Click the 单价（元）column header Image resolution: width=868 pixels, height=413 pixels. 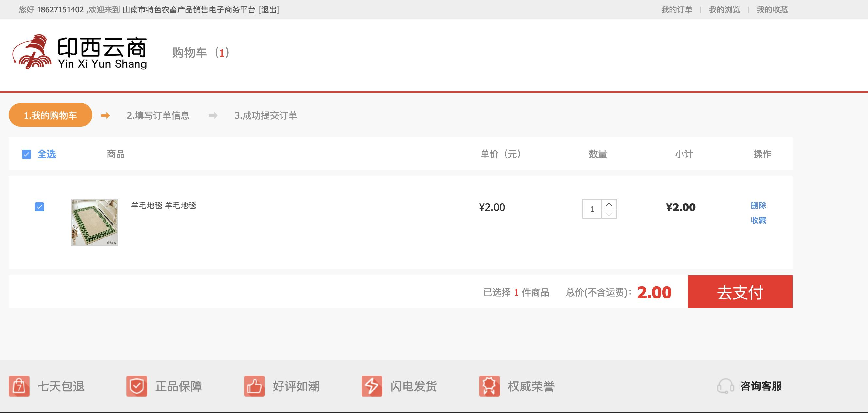pyautogui.click(x=500, y=154)
